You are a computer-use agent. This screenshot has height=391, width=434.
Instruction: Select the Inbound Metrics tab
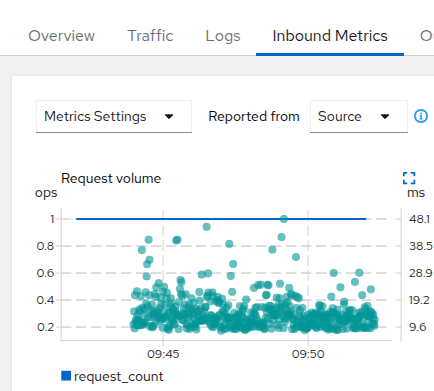(330, 36)
